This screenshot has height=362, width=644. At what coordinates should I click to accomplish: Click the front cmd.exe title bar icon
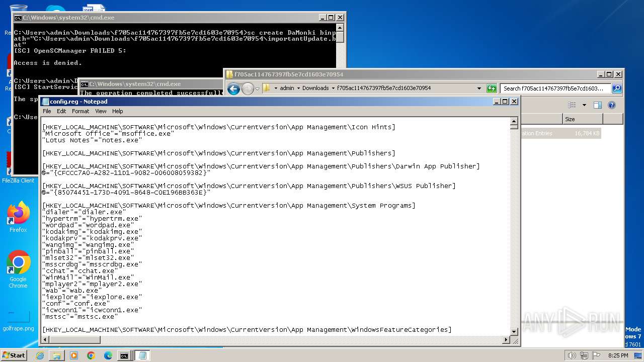coord(85,84)
